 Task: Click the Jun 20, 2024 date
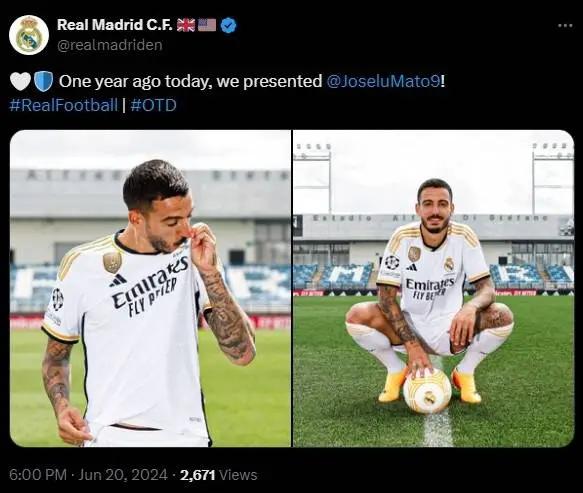123,475
